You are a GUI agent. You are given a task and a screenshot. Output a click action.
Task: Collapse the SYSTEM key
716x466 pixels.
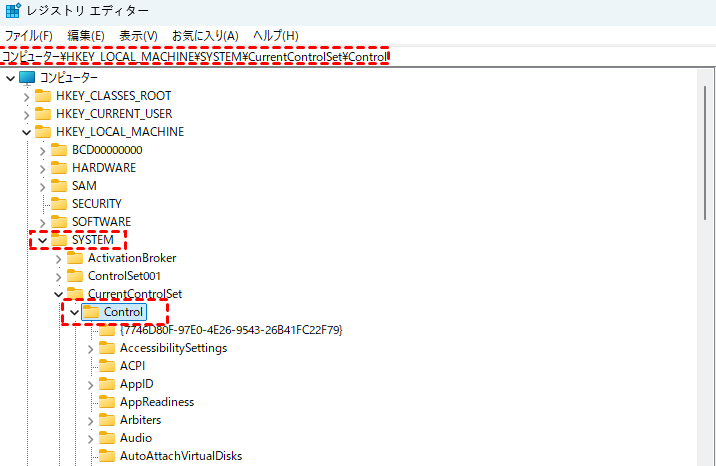click(x=42, y=240)
